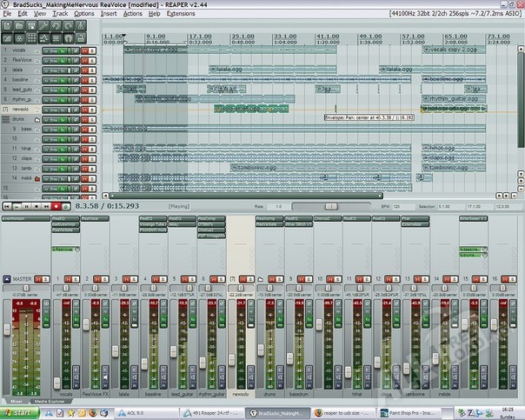The height and width of the screenshot is (420, 525).
Task: Open the Extensions menu
Action: tap(180, 15)
